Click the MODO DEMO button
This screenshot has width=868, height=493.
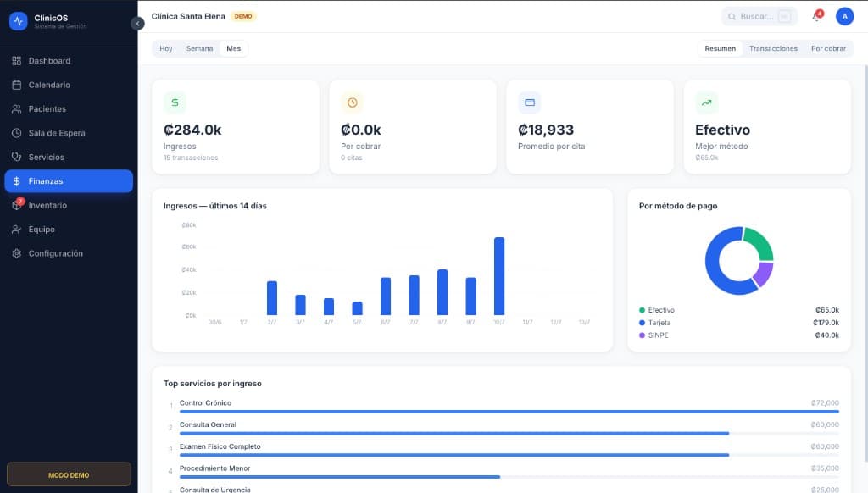[x=69, y=474]
